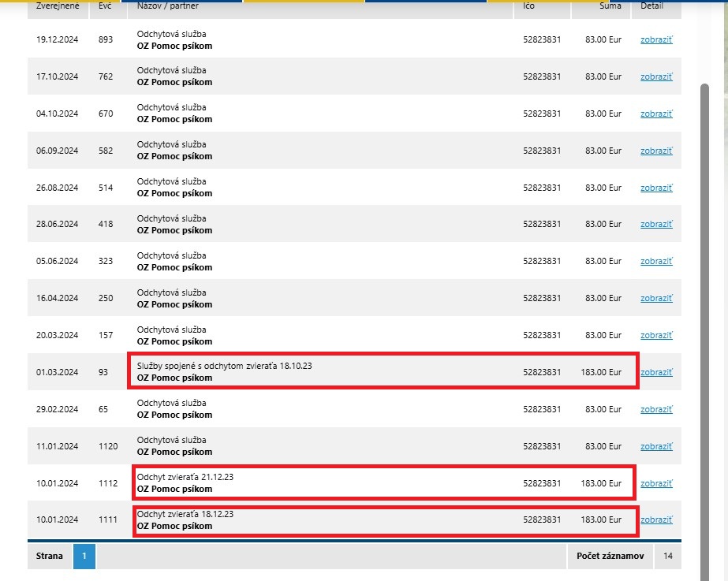Show details for Služby spojené s odchytom row
Image resolution: width=728 pixels, height=581 pixels.
(655, 373)
